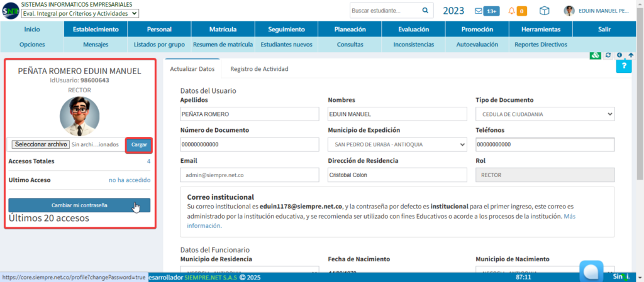Click the Últimos 20 accesos heading
This screenshot has width=644, height=282.
(x=49, y=218)
